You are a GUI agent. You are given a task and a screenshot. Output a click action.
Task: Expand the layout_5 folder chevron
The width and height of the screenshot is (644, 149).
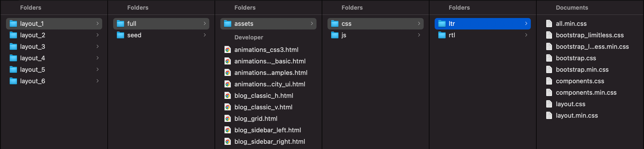[97, 69]
